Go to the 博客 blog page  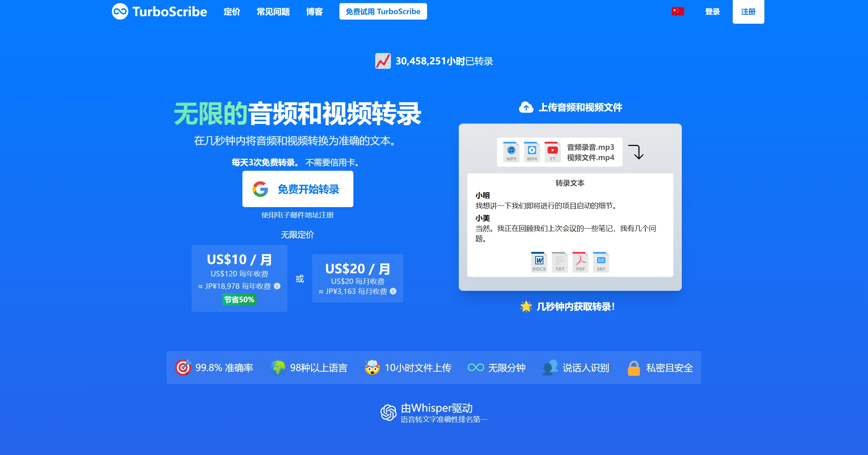pyautogui.click(x=314, y=12)
